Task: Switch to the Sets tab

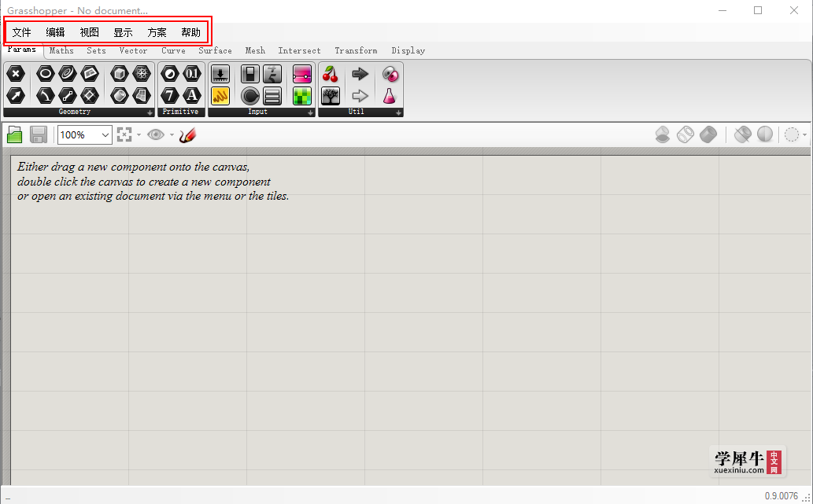Action: [97, 51]
